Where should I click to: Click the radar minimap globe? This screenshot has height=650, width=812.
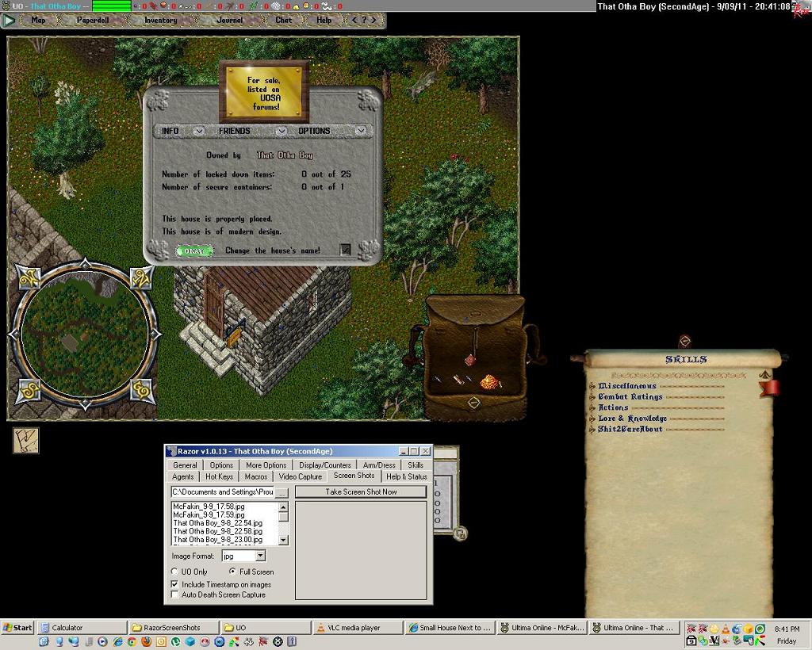click(x=85, y=335)
